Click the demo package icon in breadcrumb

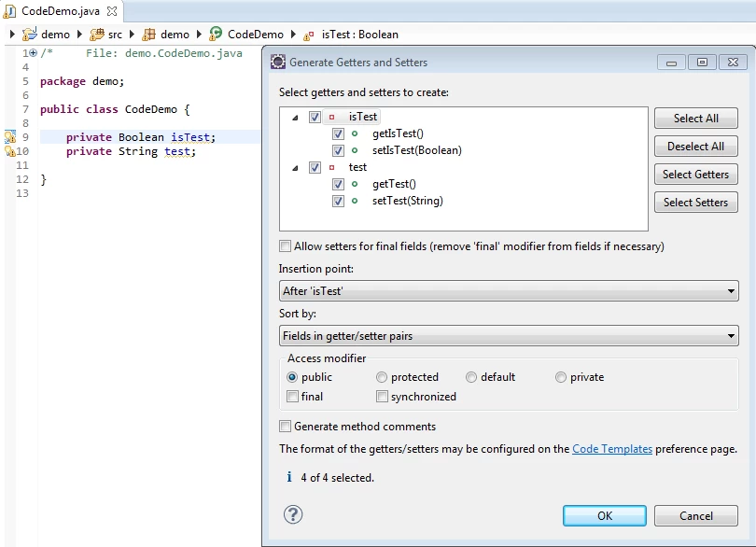(x=149, y=35)
